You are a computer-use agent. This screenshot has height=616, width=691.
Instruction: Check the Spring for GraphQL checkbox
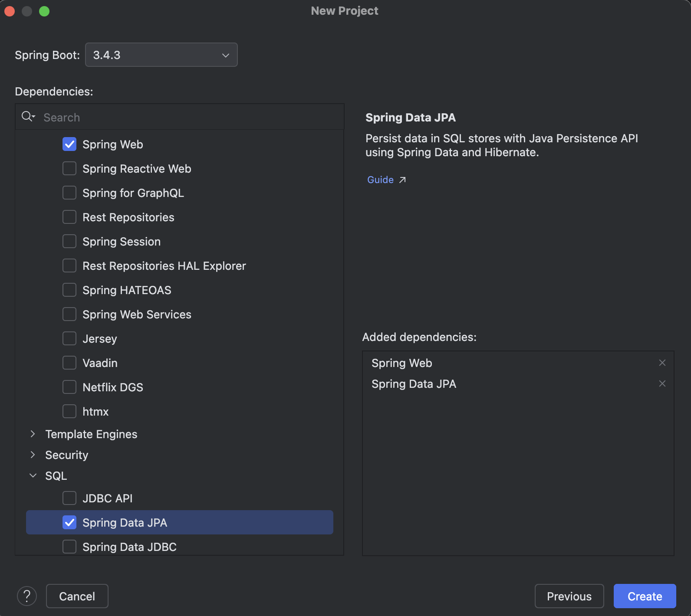click(x=69, y=193)
